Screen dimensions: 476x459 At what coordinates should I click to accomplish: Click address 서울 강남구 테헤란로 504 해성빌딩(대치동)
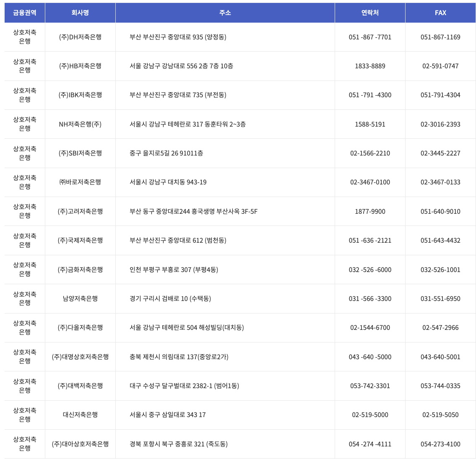point(187,328)
